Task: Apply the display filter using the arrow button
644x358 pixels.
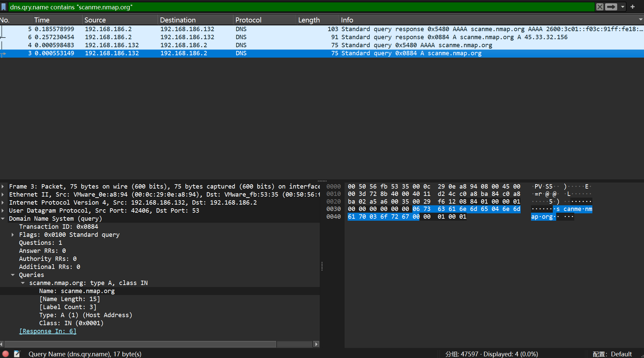Action: pos(611,7)
